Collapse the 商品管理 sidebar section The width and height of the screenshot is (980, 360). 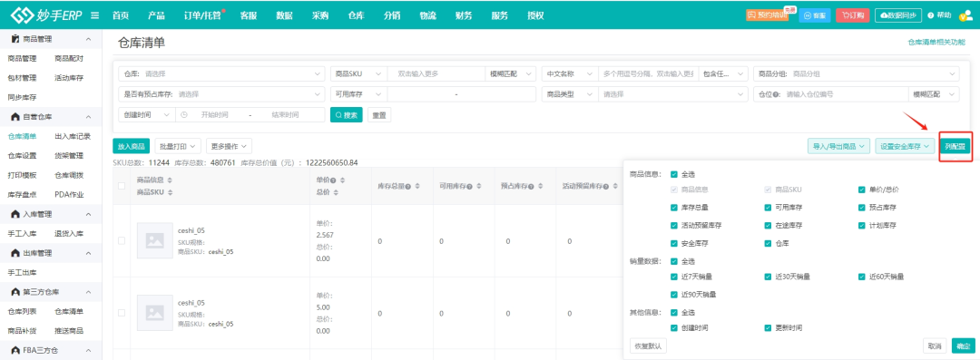tap(88, 39)
